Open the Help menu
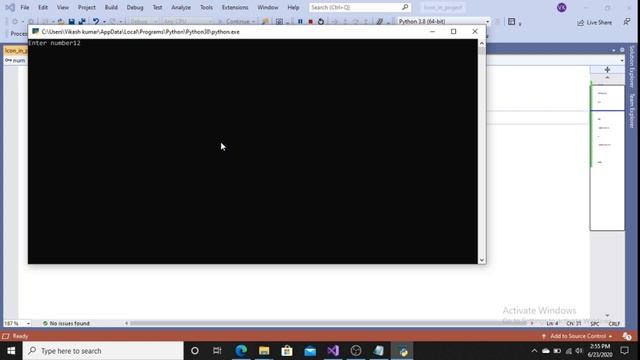The image size is (640, 360). (x=293, y=7)
